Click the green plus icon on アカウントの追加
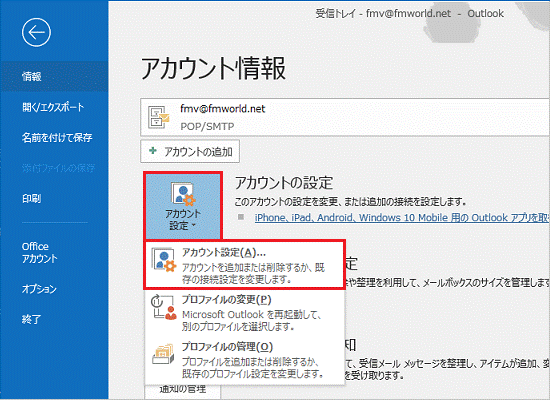Viewport: 550px width, 400px height. point(153,151)
